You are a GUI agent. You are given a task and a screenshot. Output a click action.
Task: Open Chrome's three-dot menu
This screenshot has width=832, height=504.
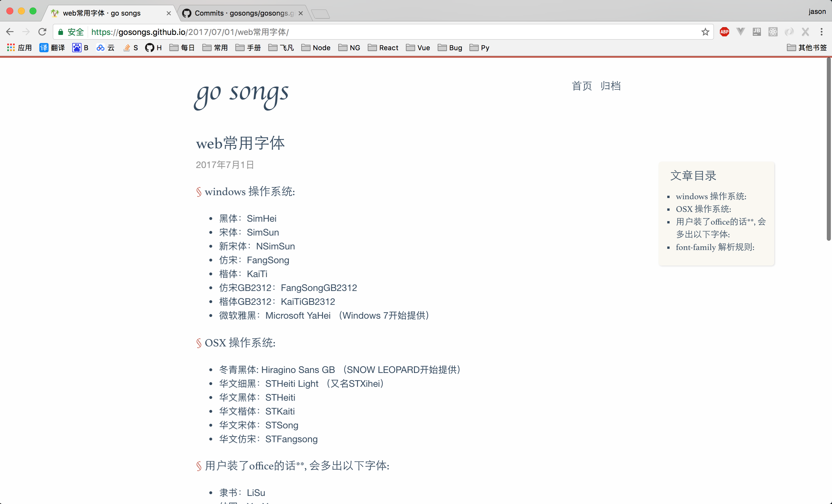click(822, 32)
